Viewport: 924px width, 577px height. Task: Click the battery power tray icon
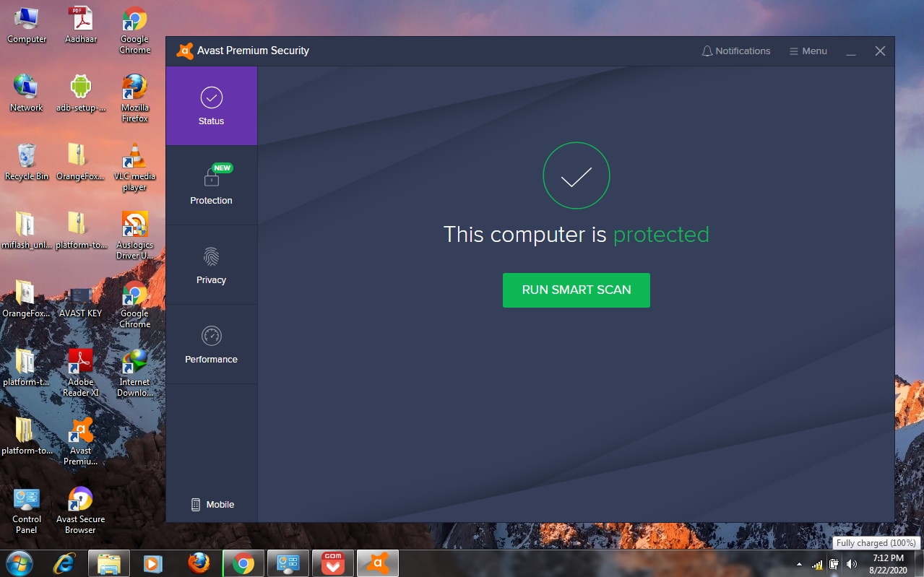834,564
